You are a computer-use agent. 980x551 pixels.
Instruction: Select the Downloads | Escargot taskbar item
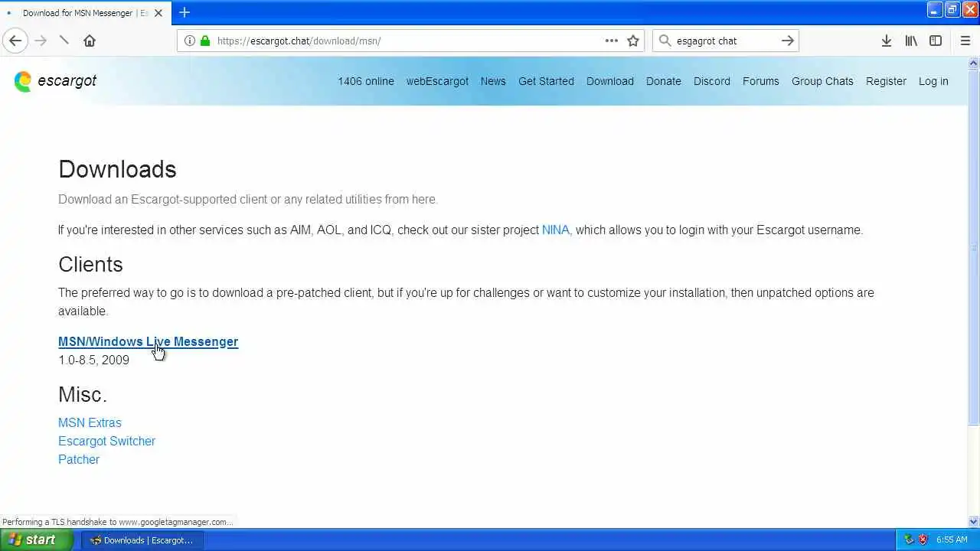coord(142,540)
